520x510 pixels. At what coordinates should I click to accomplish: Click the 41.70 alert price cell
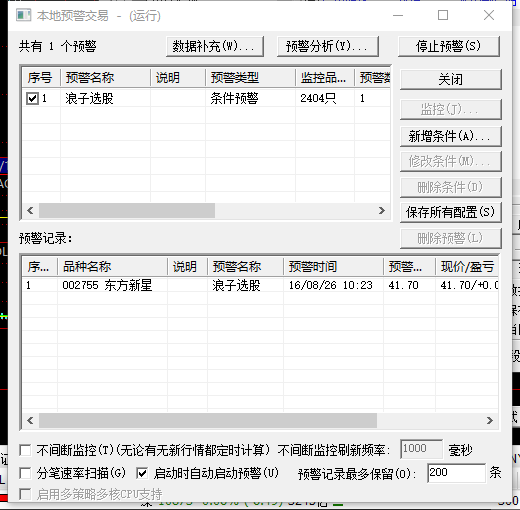403,285
